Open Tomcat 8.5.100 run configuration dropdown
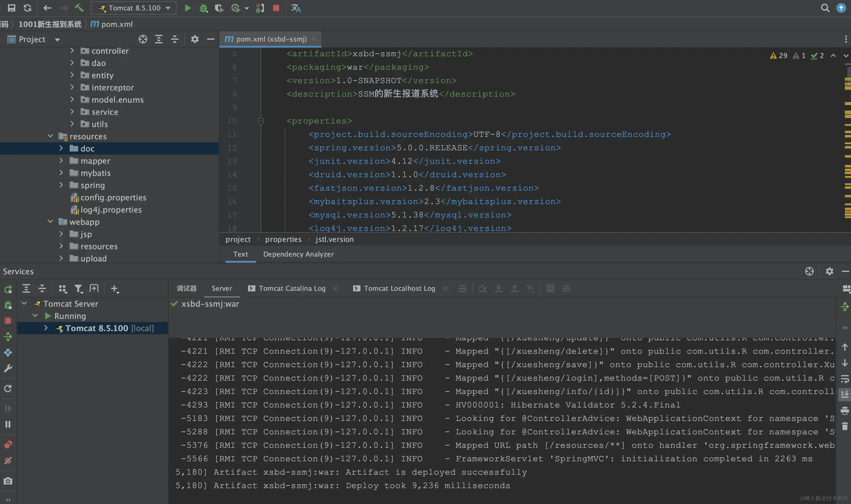 coord(134,8)
